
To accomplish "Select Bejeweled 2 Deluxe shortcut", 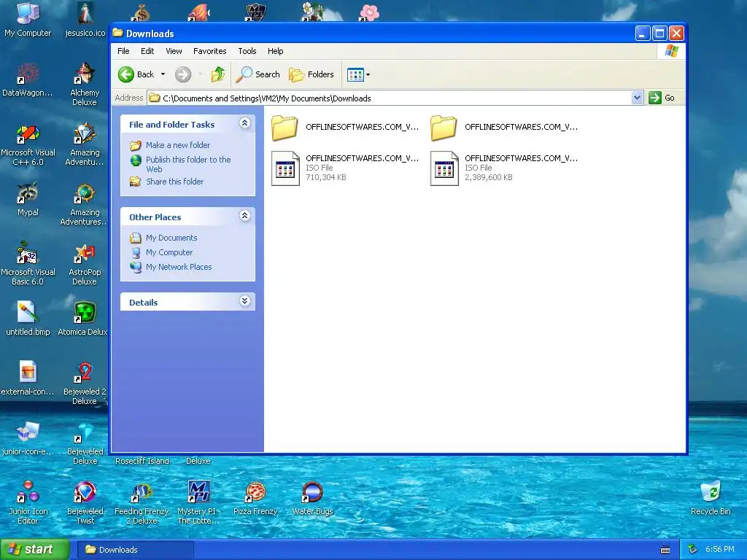I will coord(85,384).
